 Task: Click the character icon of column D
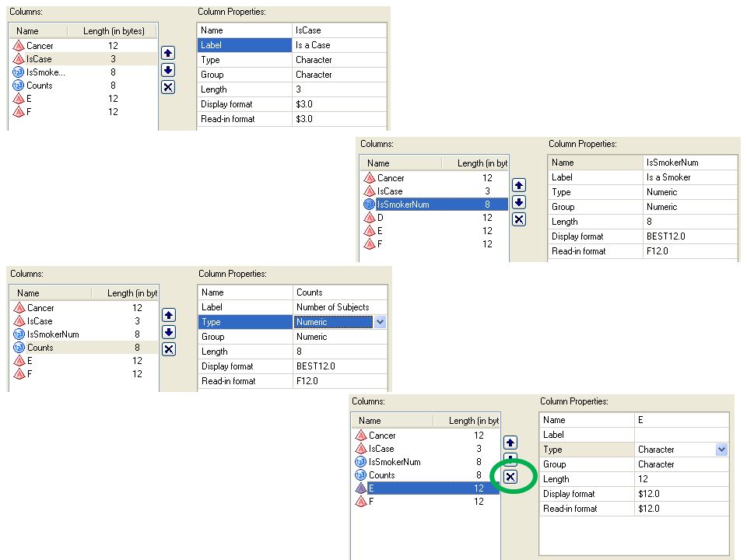pos(369,218)
